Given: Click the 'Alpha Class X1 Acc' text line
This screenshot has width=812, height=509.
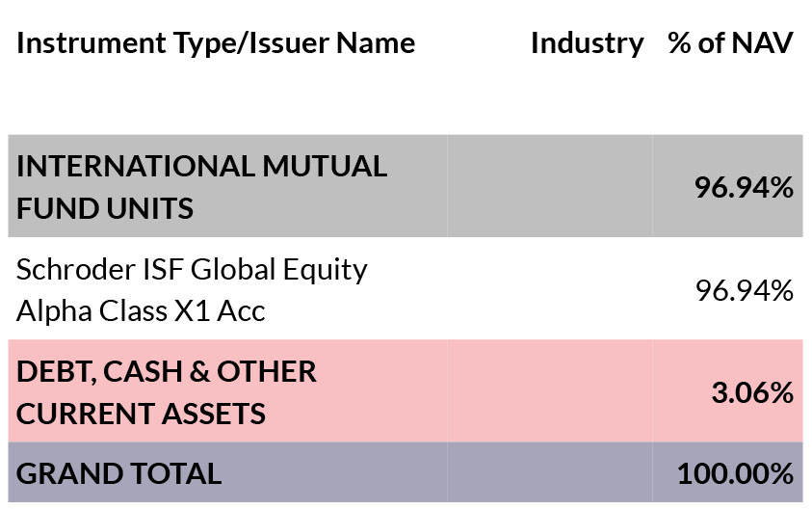Looking at the screenshot, I should (x=141, y=311).
